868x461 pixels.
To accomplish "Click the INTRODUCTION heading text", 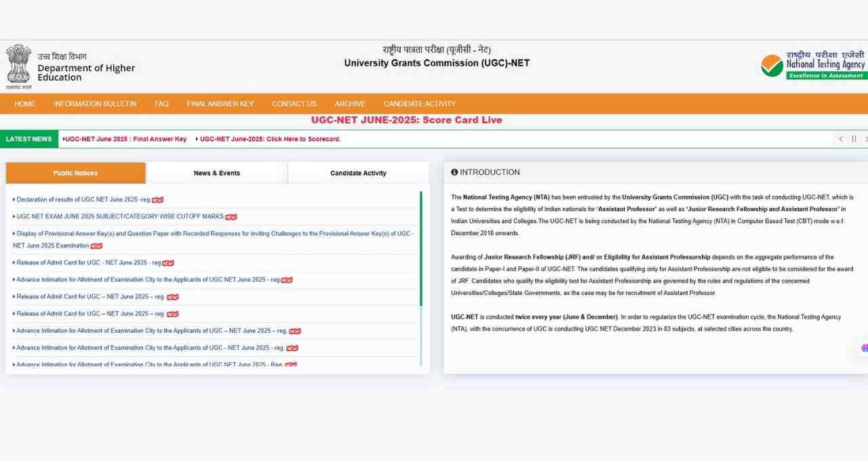I will tap(490, 172).
